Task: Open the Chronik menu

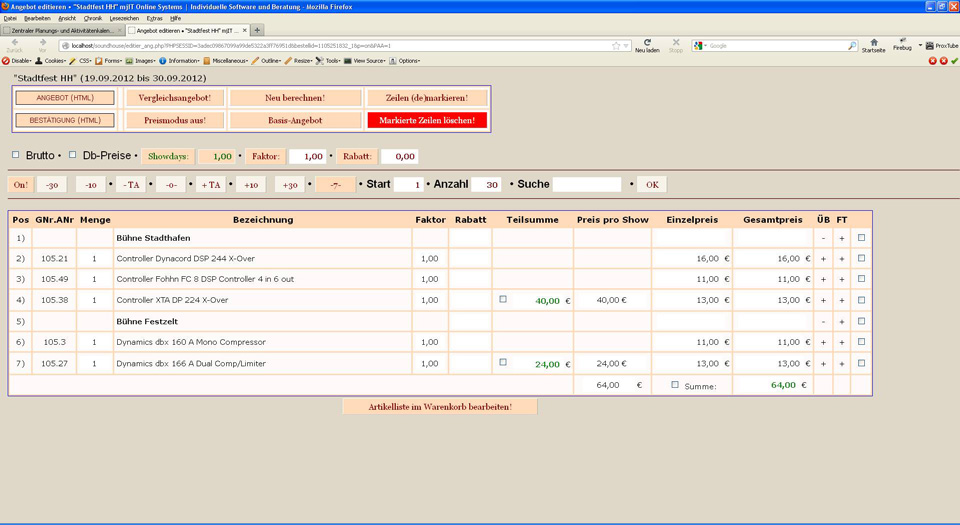Action: click(x=93, y=18)
